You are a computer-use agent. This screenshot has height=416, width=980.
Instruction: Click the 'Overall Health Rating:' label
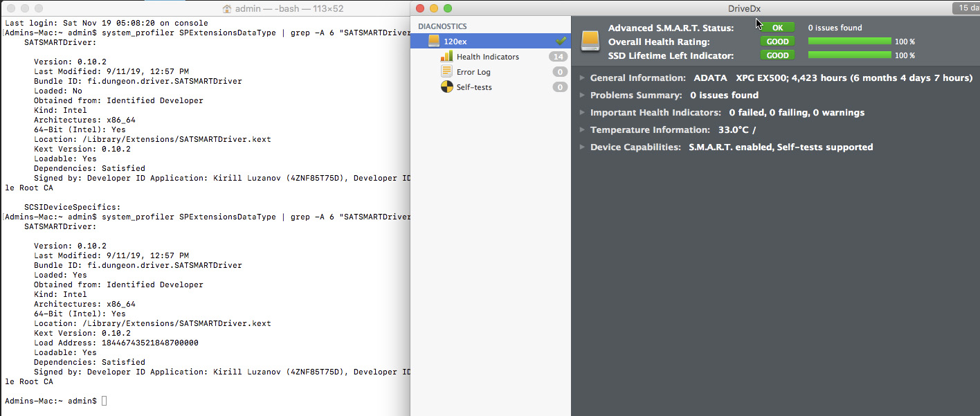659,42
